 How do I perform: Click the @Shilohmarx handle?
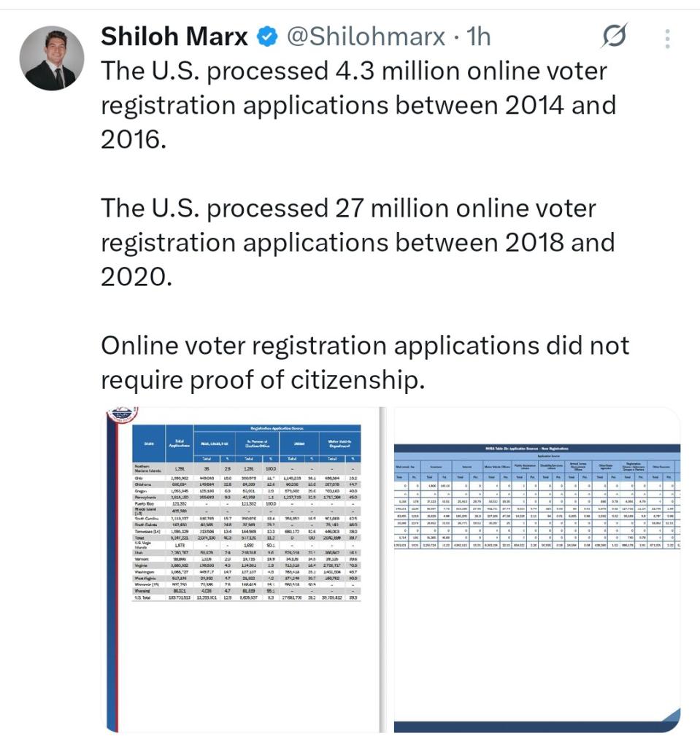(366, 36)
